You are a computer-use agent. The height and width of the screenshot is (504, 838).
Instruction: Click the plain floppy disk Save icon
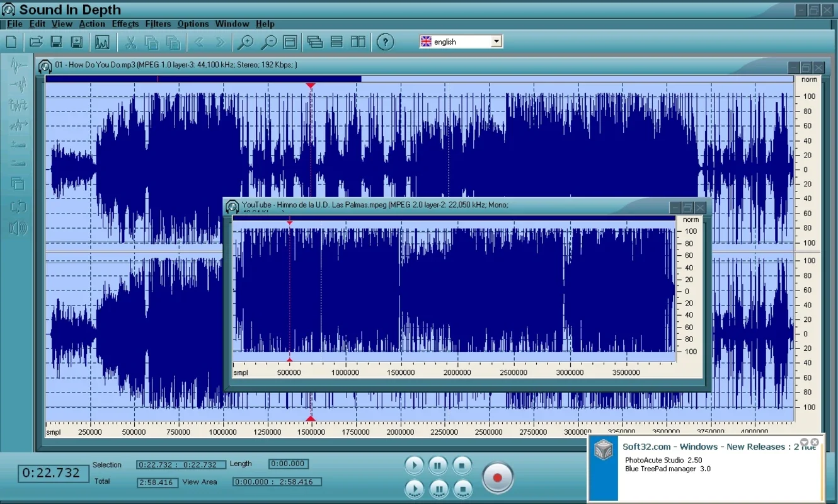click(x=56, y=42)
